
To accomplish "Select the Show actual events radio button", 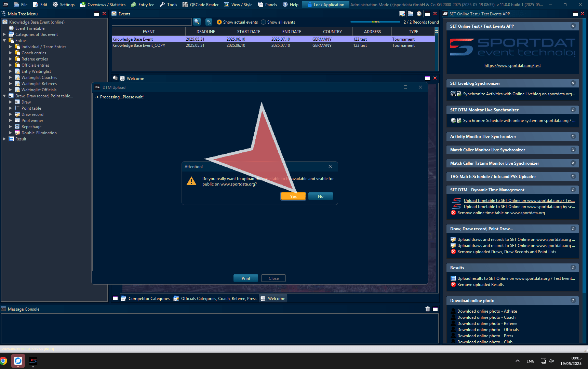I will [x=219, y=22].
